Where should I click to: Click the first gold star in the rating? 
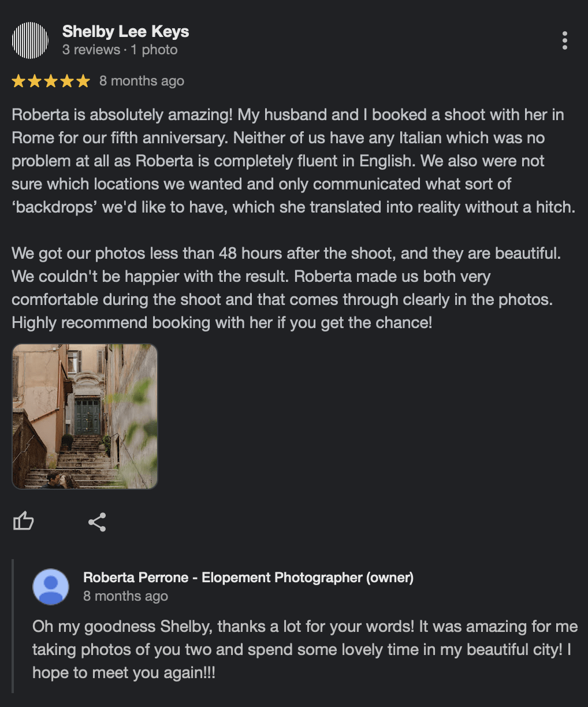tap(18, 81)
